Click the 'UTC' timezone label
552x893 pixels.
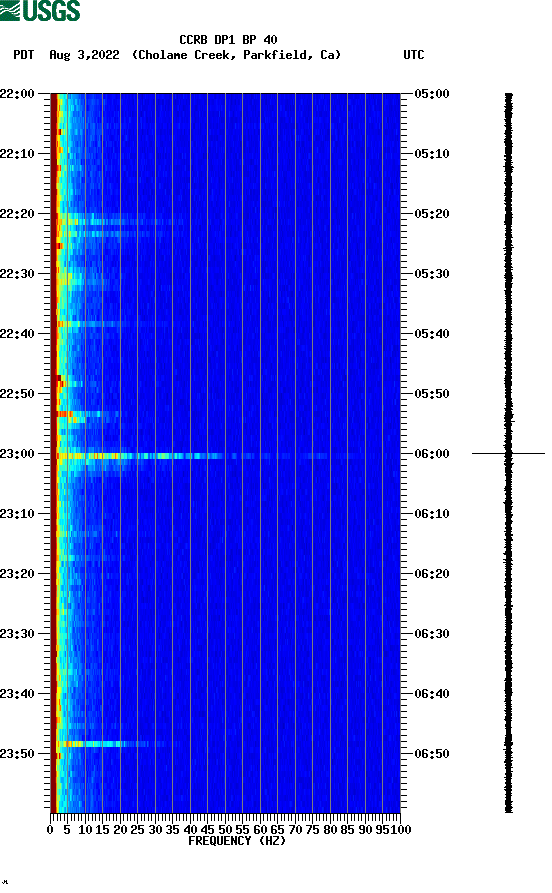tap(414, 55)
